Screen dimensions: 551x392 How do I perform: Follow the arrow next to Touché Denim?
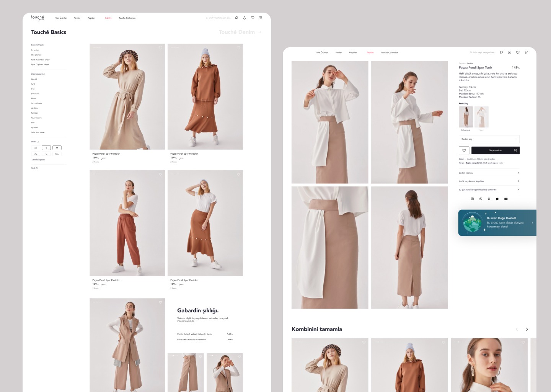pos(260,32)
